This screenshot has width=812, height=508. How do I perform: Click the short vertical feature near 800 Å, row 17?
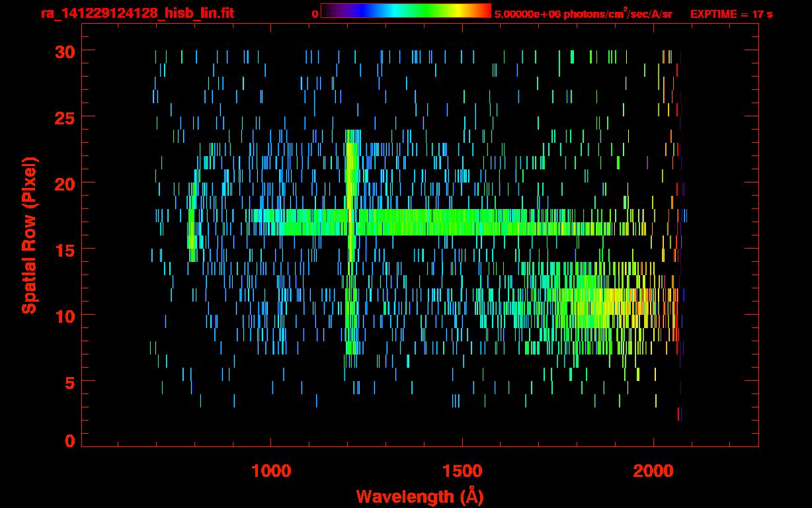click(x=192, y=222)
